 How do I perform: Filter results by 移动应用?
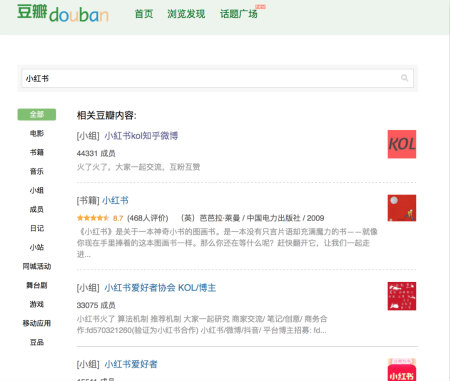coord(37,323)
